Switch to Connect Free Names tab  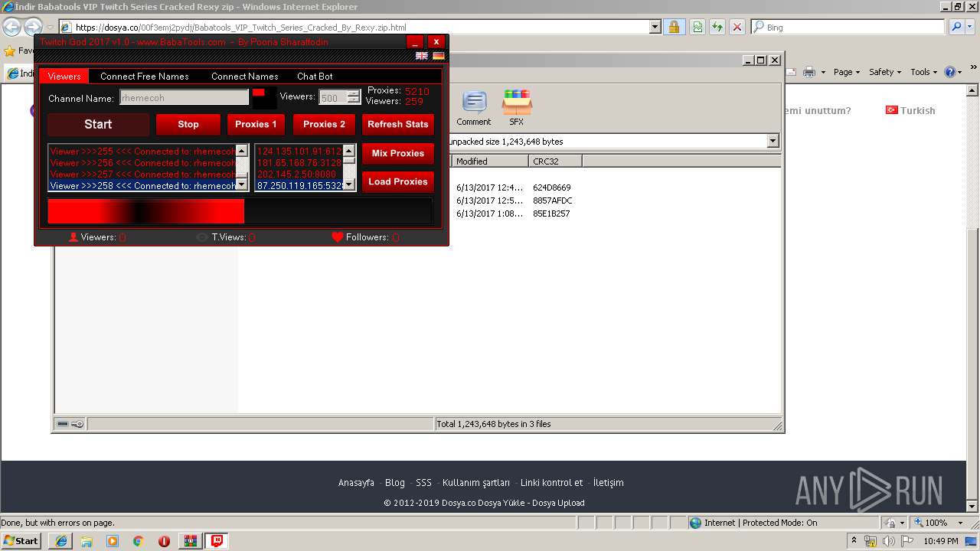[x=145, y=77]
